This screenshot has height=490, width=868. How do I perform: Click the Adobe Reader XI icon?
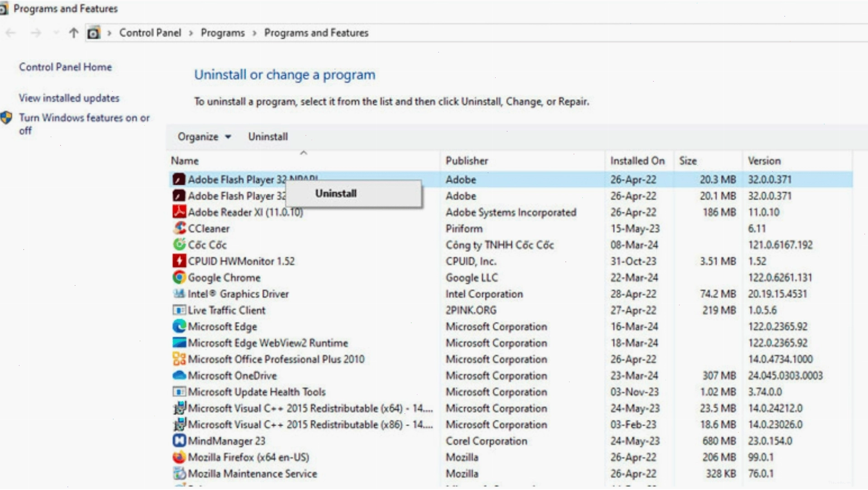179,212
